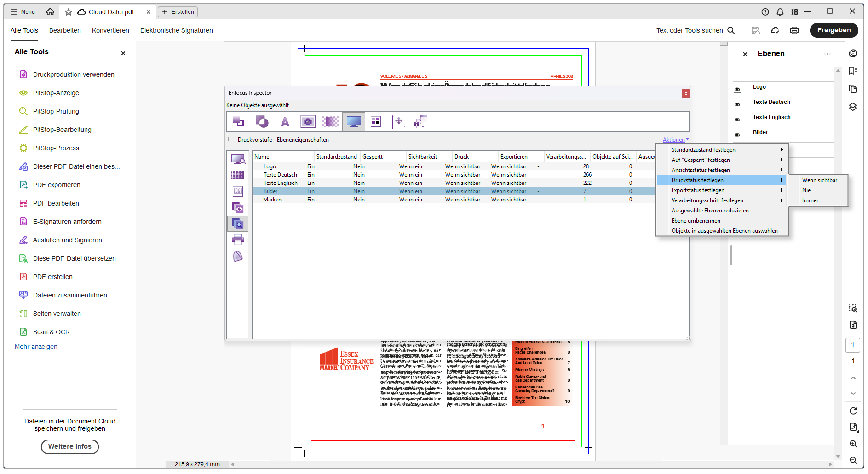Toggle the Bilder layer eye icon

coord(738,134)
